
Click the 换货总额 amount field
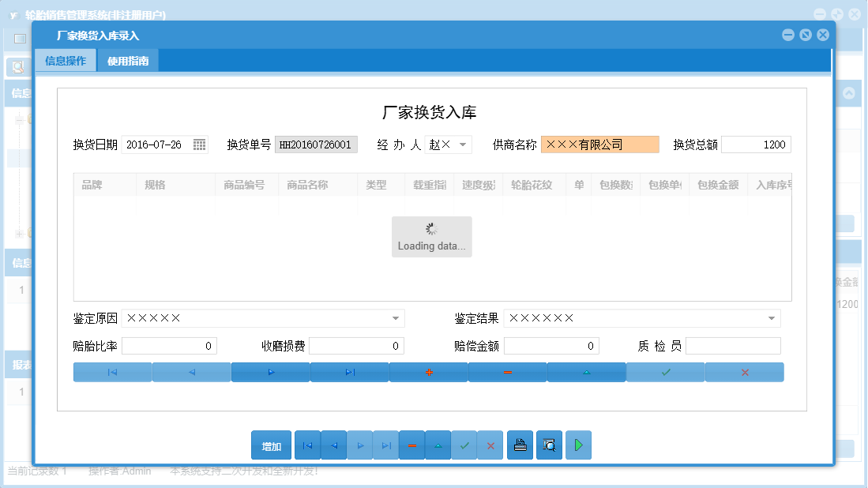[756, 145]
